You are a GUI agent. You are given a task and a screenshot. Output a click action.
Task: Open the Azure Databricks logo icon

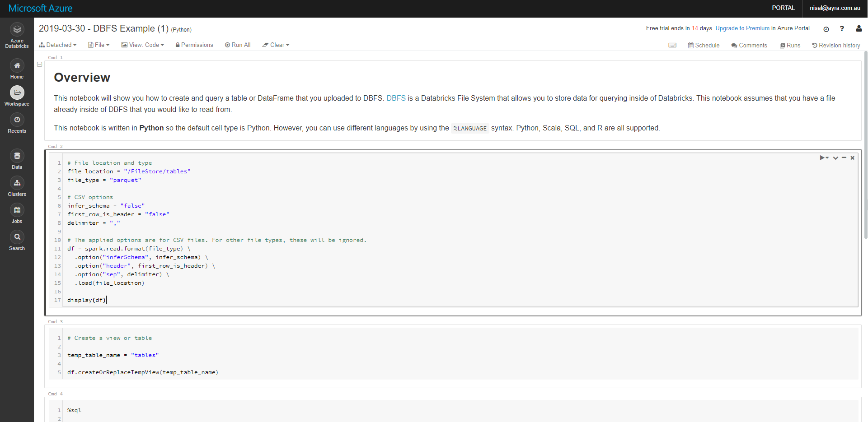[x=17, y=29]
